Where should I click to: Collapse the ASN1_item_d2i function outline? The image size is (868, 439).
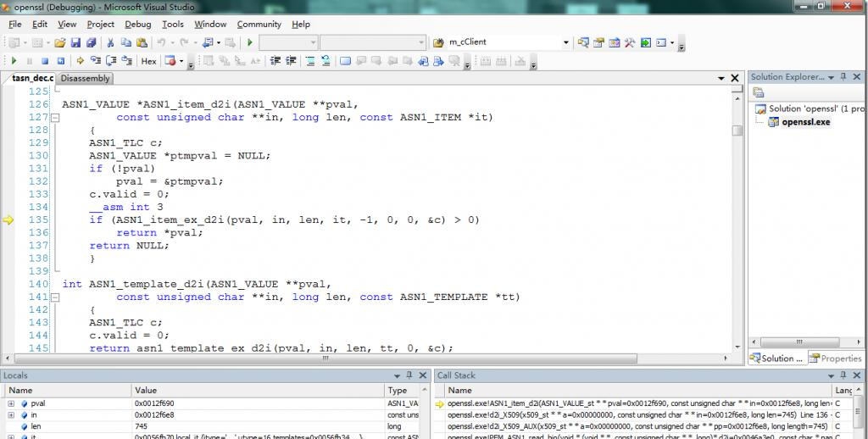[55, 118]
